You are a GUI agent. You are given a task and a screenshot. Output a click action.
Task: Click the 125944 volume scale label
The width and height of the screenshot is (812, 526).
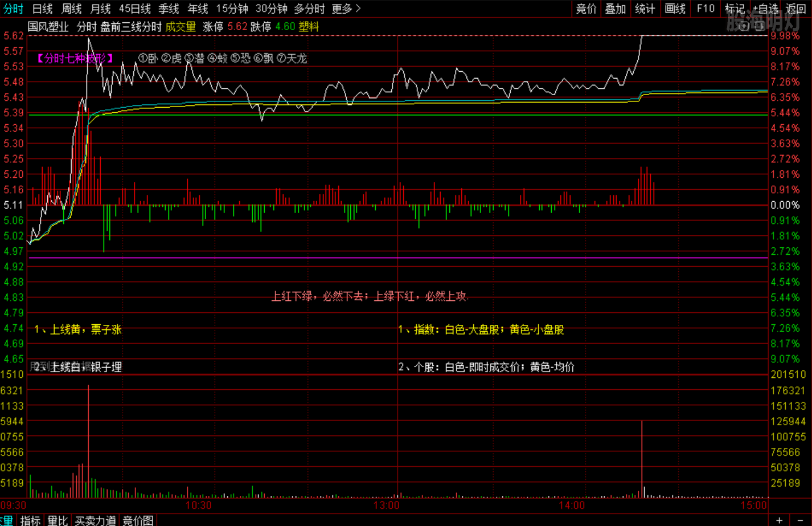pyautogui.click(x=788, y=421)
